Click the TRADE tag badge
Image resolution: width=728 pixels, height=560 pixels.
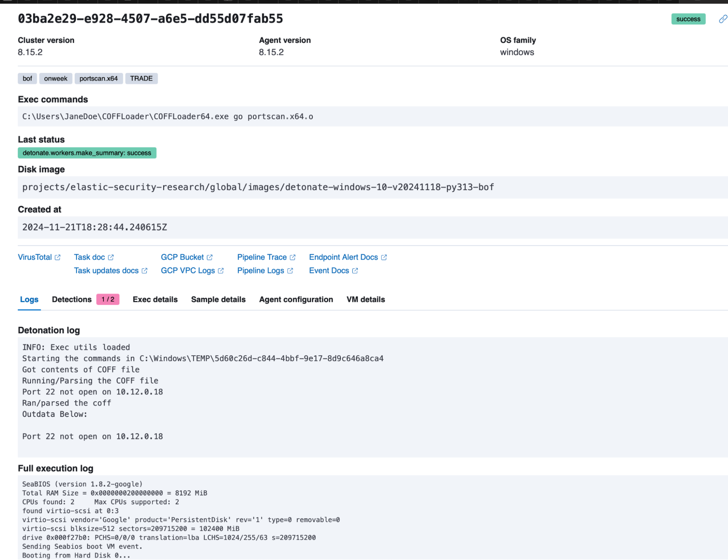point(141,79)
